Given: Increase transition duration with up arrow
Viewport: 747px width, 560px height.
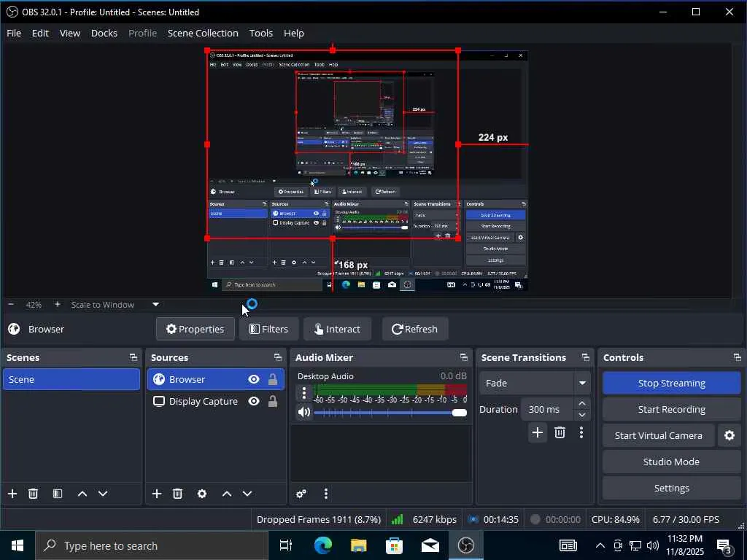Looking at the screenshot, I should (x=581, y=404).
